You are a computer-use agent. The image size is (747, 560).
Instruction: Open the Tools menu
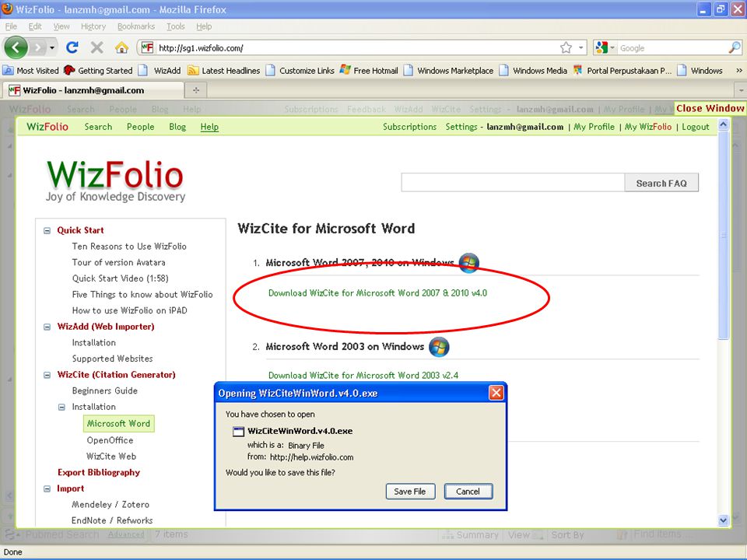tap(175, 26)
